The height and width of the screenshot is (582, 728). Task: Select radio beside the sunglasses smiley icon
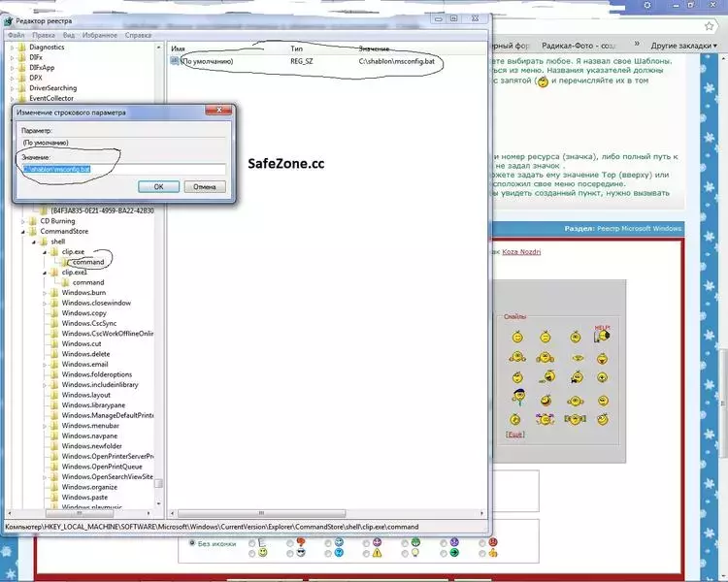pos(289,553)
